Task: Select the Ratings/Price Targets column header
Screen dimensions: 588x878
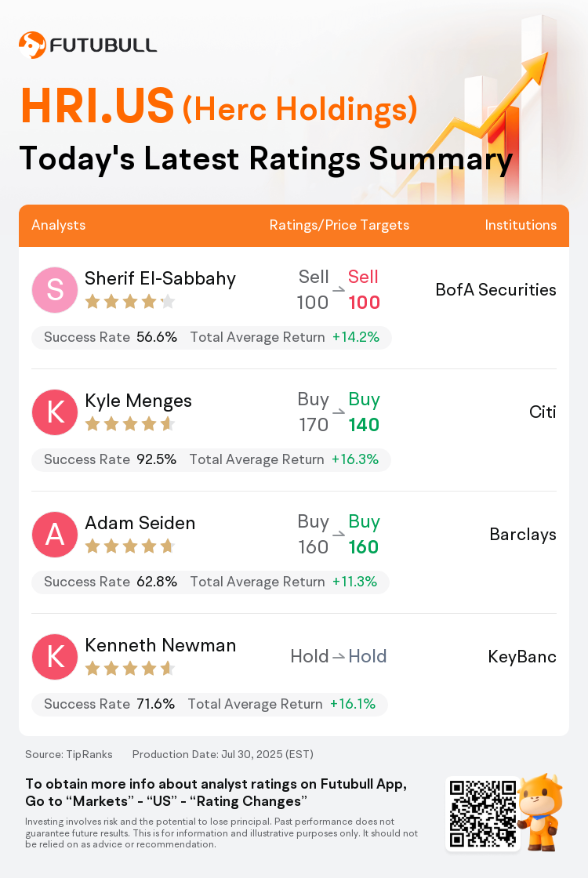Action: 339,225
